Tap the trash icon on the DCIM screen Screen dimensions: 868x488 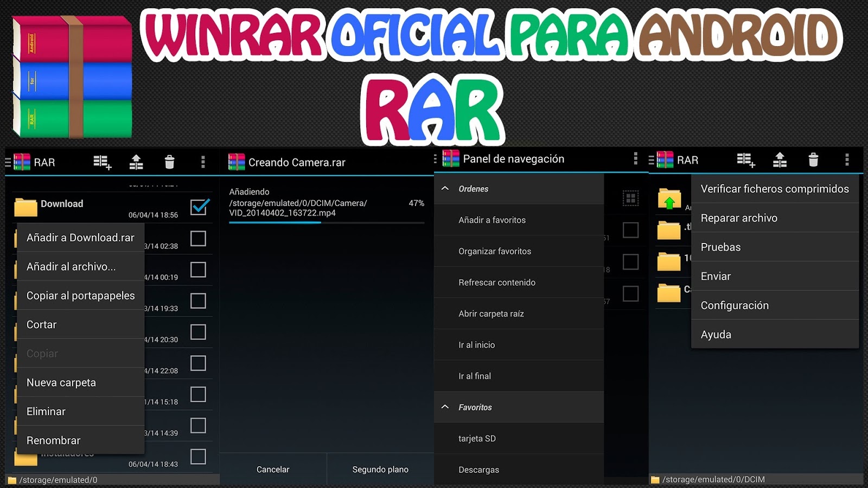[x=813, y=160]
